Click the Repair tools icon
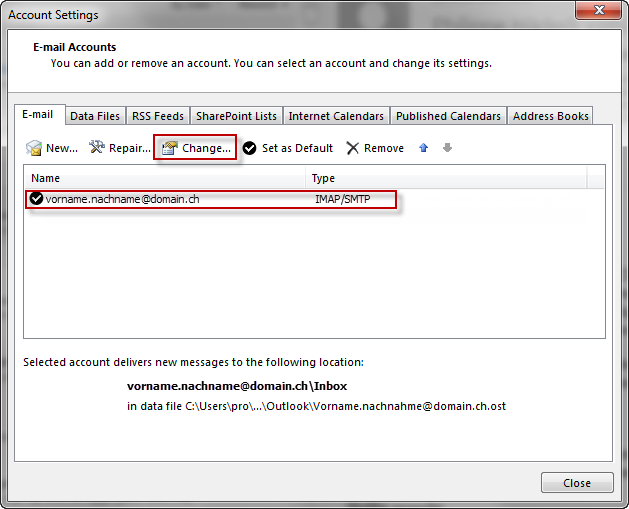This screenshot has width=629, height=509. 97,147
